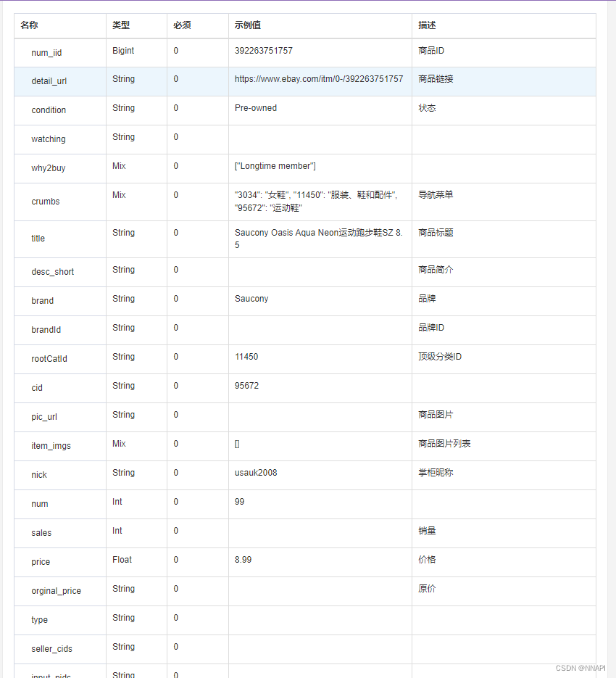Click the 示例值 column header
The width and height of the screenshot is (616, 678).
point(247,25)
